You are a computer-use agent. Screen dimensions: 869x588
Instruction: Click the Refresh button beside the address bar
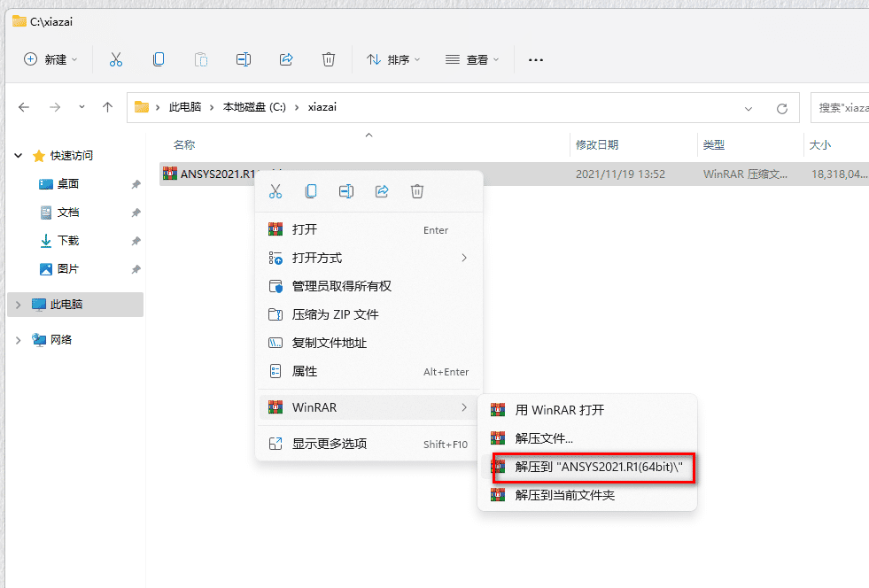click(x=782, y=108)
